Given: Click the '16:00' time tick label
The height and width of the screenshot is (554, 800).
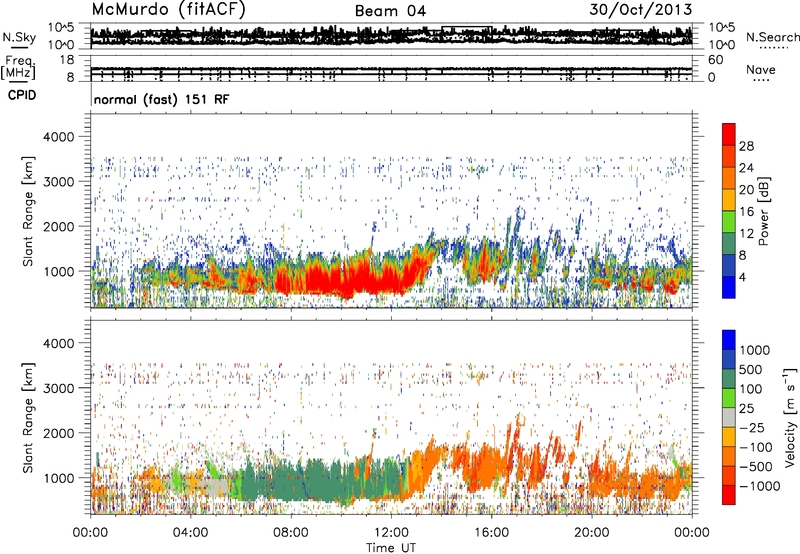Looking at the screenshot, I should click(491, 533).
